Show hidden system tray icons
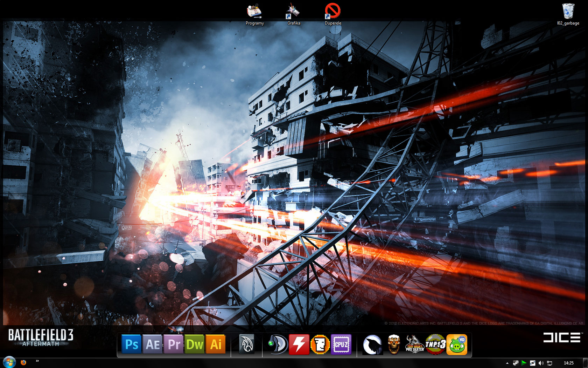Image resolution: width=588 pixels, height=368 pixels. pos(507,363)
